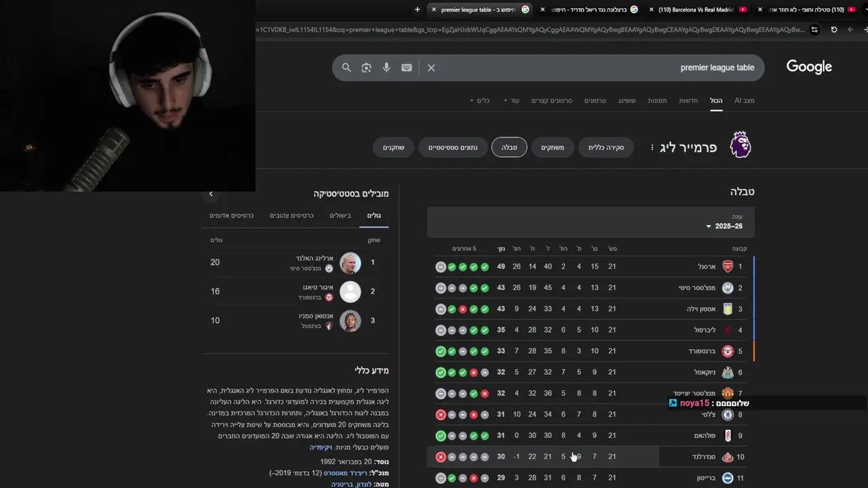Screen dimensions: 868x488
Task: Select the שופינג shopping tab
Action: point(627,100)
